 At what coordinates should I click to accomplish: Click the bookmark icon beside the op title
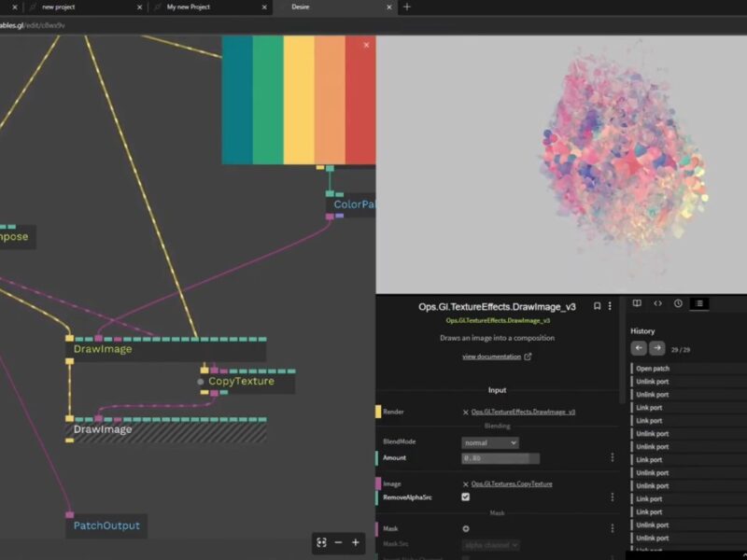(x=598, y=306)
